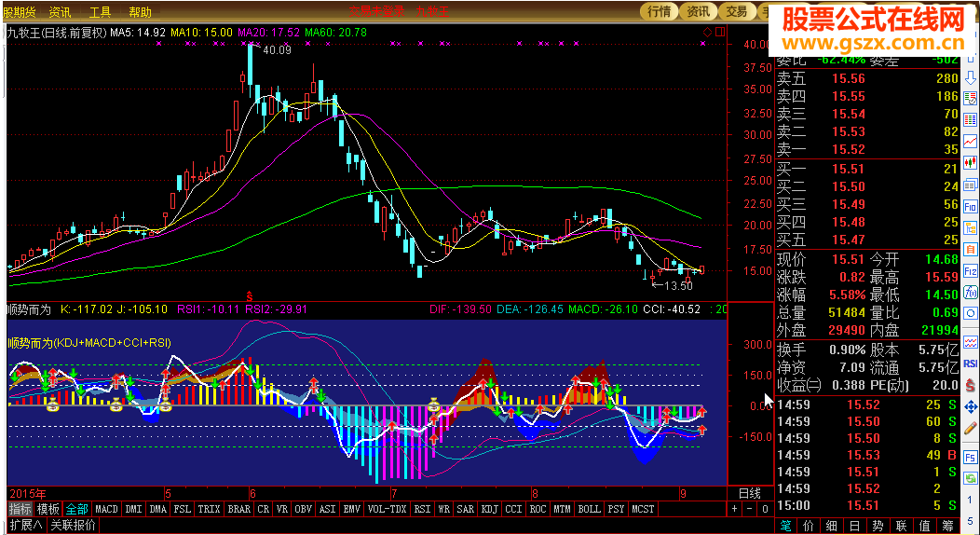Switch to 势 trend tab in quote panel
This screenshot has height=535, width=980.
878,526
